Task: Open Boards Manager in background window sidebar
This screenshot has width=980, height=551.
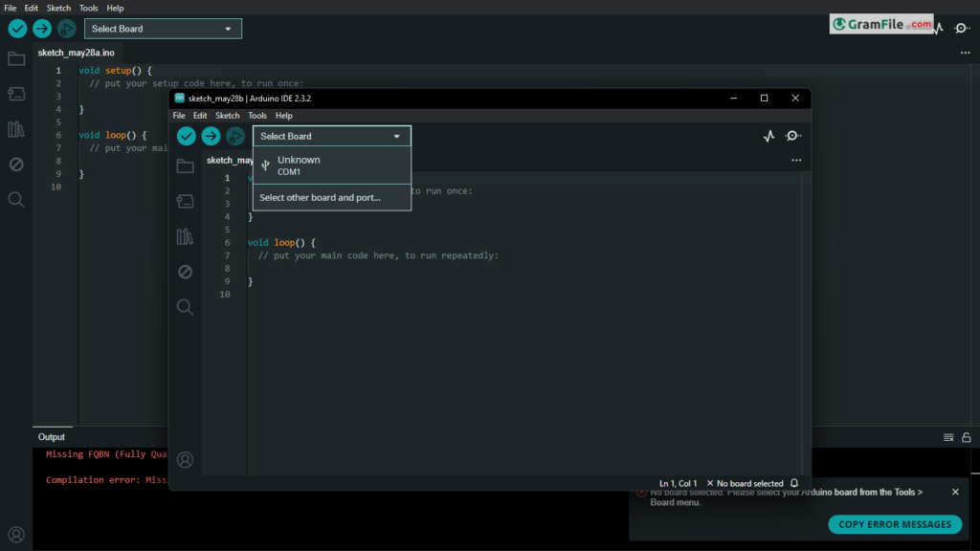Action: tap(16, 94)
